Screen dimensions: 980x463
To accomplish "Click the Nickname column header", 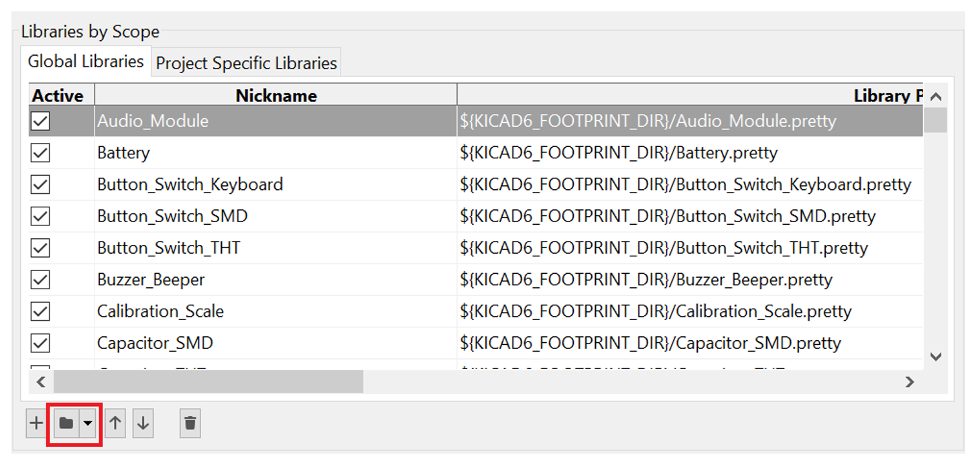I will 275,96.
